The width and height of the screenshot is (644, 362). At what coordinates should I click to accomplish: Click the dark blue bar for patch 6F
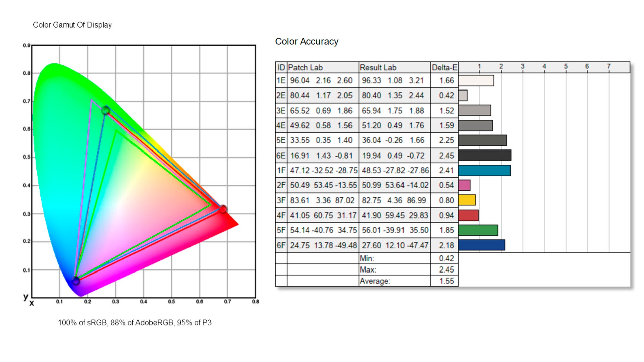point(482,245)
